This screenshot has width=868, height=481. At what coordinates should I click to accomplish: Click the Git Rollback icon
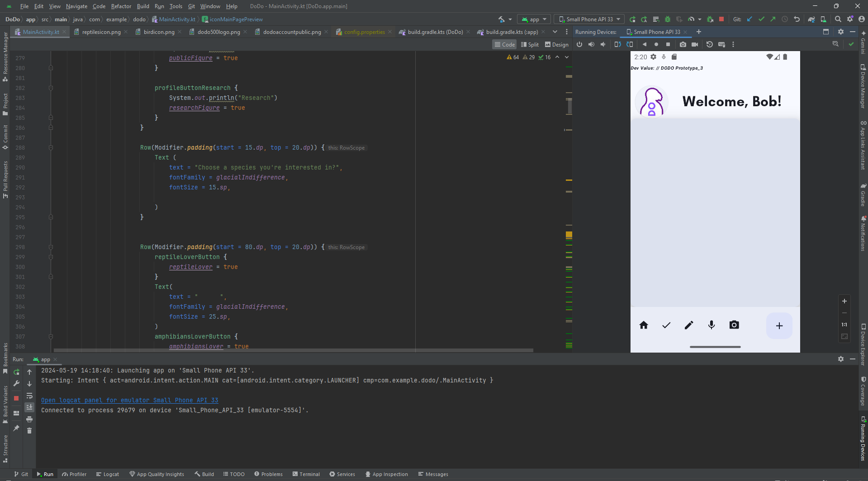tap(797, 19)
